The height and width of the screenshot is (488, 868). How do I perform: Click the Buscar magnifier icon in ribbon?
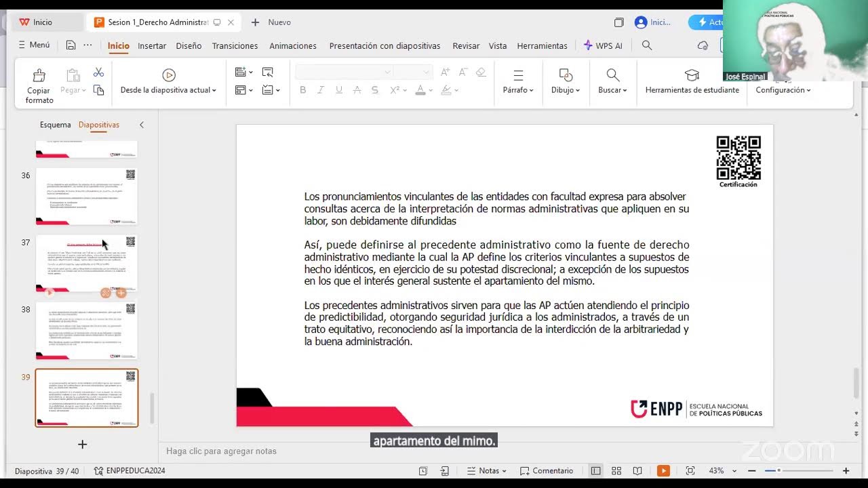(x=612, y=75)
